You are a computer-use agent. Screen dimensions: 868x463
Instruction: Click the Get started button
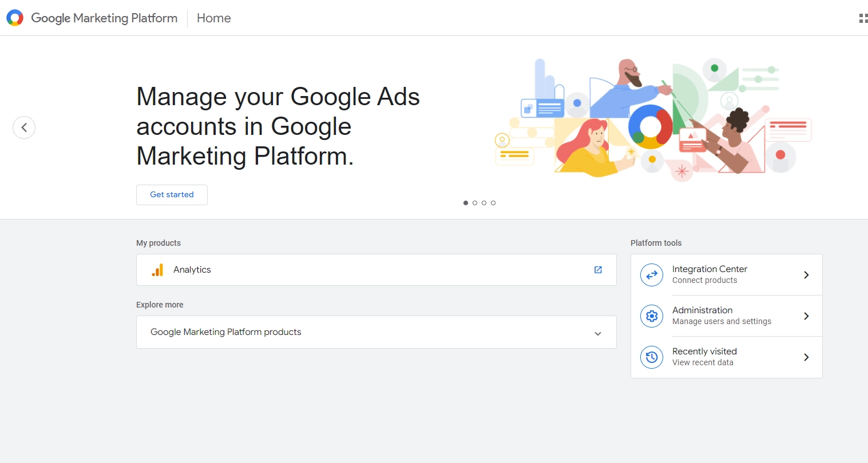pos(172,195)
